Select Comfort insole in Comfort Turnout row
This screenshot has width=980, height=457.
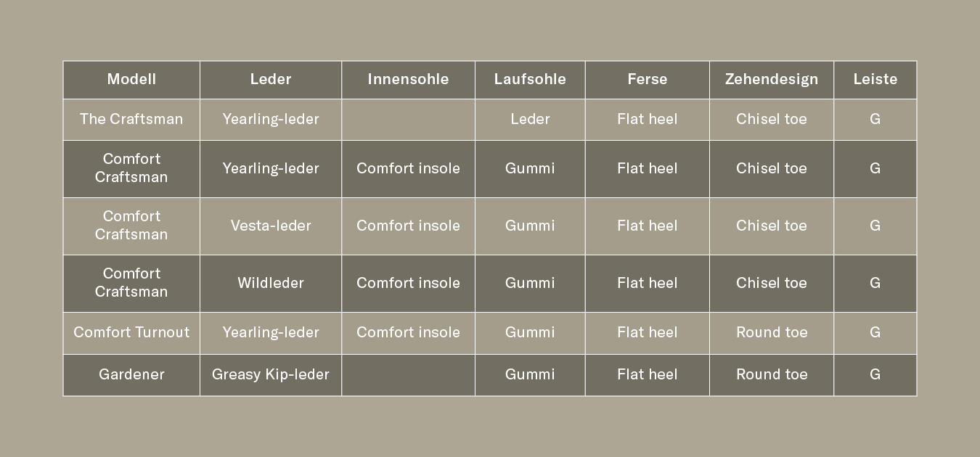click(x=408, y=332)
